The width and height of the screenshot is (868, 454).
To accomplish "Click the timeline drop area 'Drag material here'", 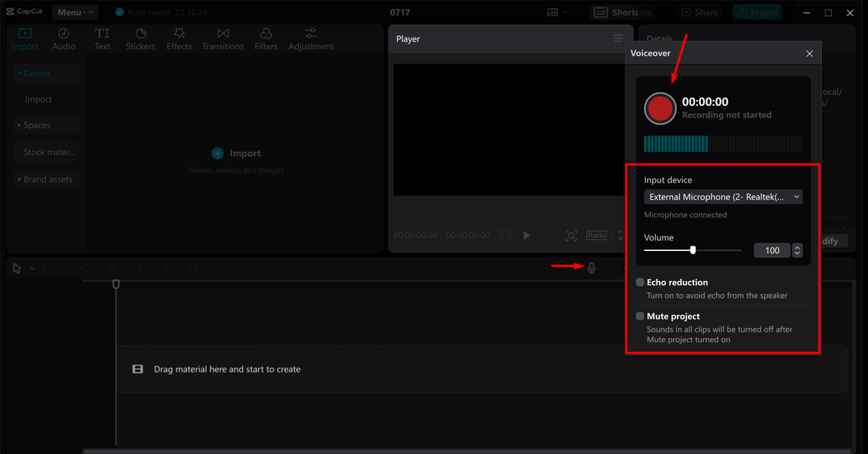I will [x=482, y=369].
